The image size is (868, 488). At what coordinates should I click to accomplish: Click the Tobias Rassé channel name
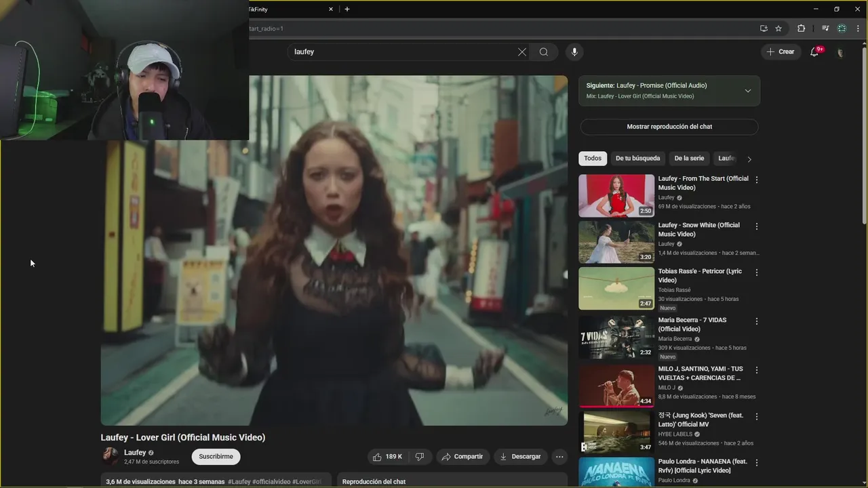point(674,290)
